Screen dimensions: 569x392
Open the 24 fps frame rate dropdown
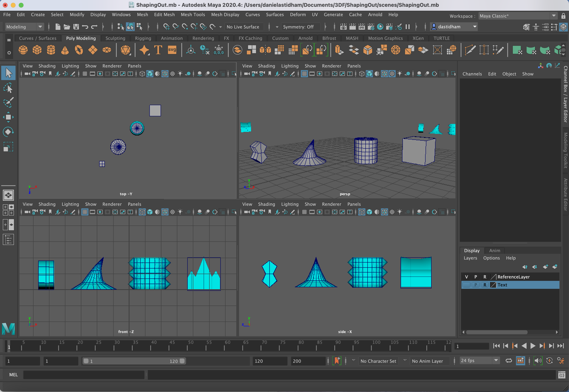479,361
